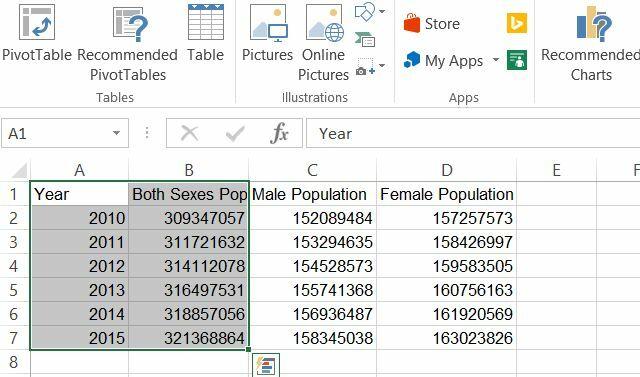Select cell with year 2011
The width and height of the screenshot is (640, 377).
point(80,242)
